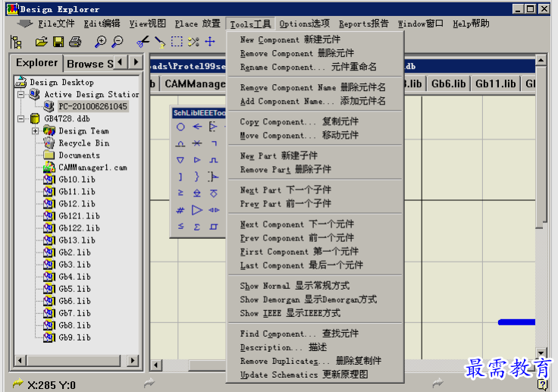
Task: Select Gb9.lib in the project tree
Action: 74,337
